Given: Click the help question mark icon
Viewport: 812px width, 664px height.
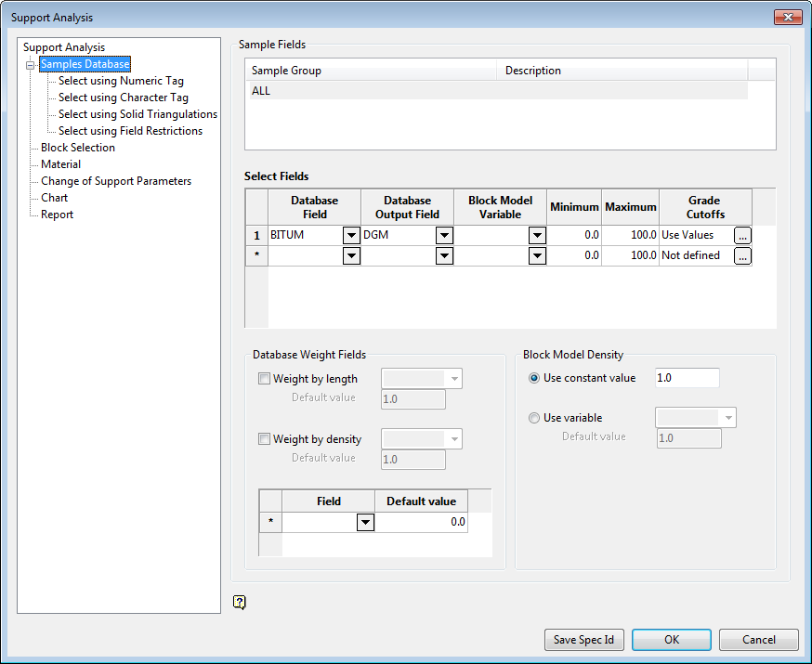Looking at the screenshot, I should coord(240,603).
